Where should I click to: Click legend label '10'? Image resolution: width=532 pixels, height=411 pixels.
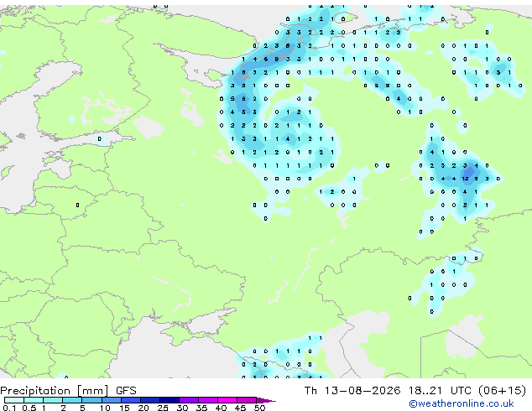click(105, 408)
